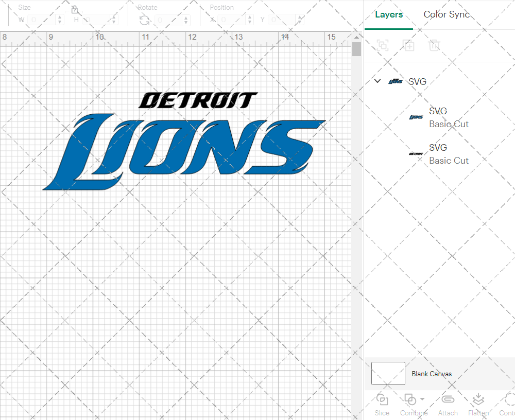
Task: Click the canvas vertical scrollbar thumb
Action: (357, 49)
